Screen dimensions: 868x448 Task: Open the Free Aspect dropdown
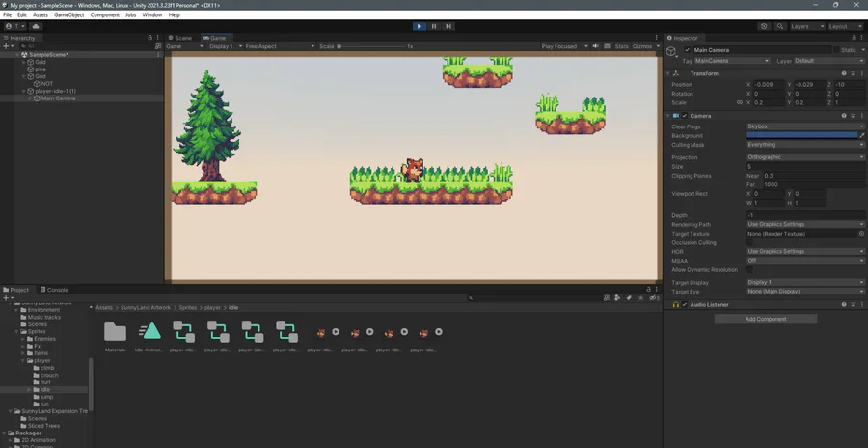280,46
